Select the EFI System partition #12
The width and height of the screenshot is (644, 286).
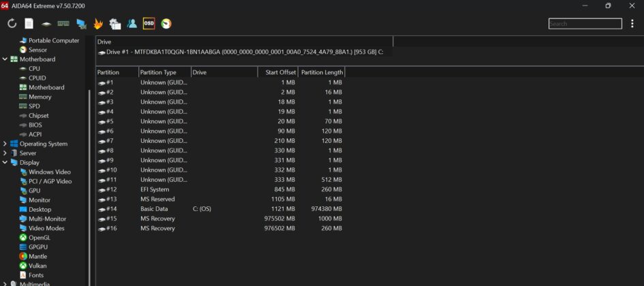221,189
